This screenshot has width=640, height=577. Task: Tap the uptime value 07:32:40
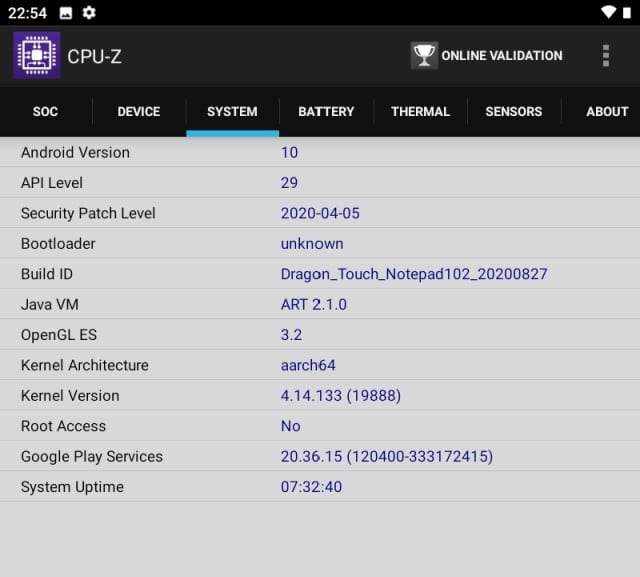pyautogui.click(x=311, y=486)
